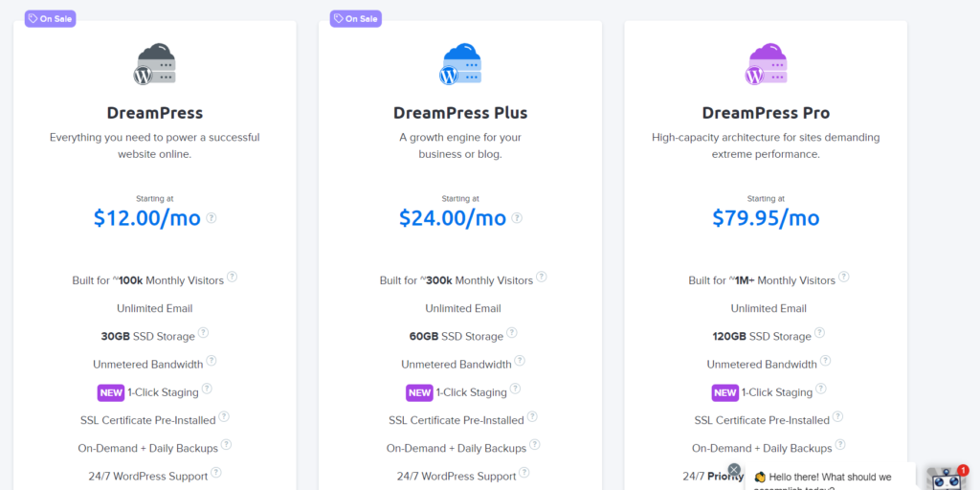Show SSL Certificate info in DreamPress Pro card
This screenshot has width=980, height=490.
837,416
